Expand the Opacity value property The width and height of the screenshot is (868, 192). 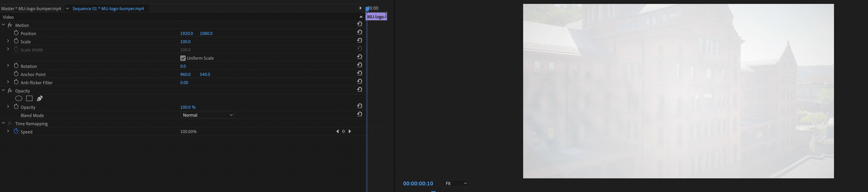[8, 106]
